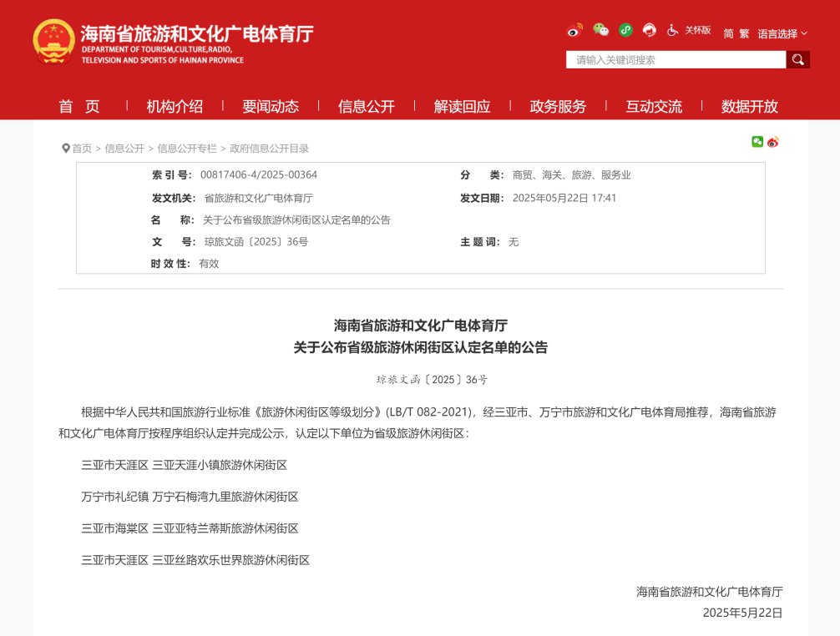Click the magnifying glass search button

coord(797,59)
